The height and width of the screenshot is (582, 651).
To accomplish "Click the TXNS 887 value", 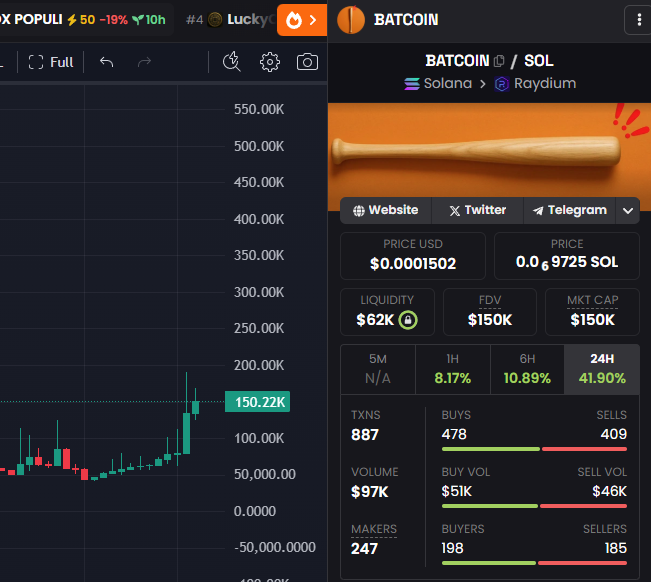I will (x=365, y=435).
